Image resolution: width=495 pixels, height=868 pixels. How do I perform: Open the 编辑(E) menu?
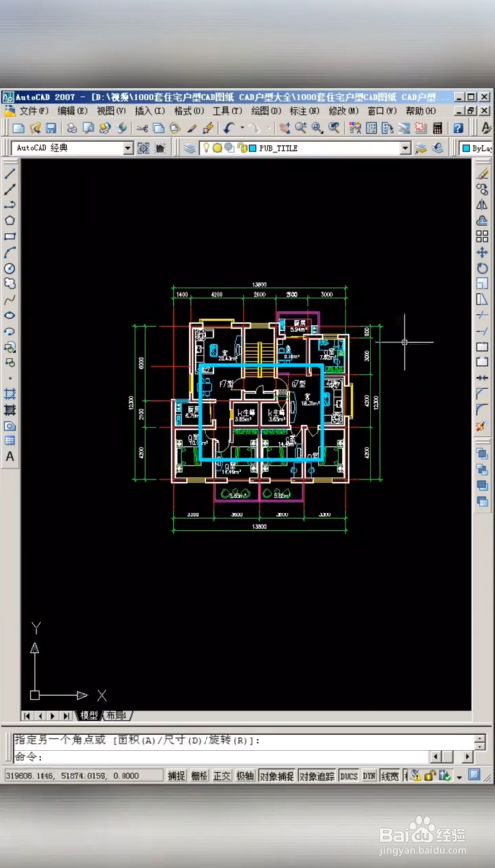[72, 111]
